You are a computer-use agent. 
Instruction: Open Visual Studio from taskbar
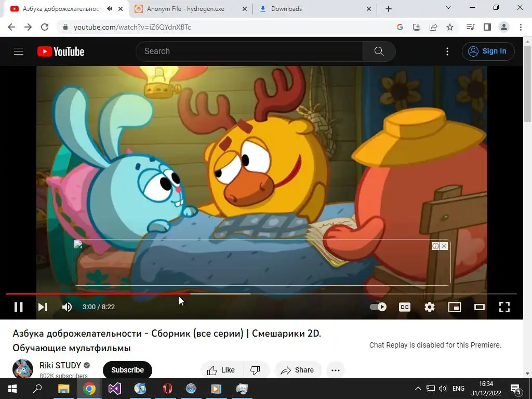[x=115, y=389]
